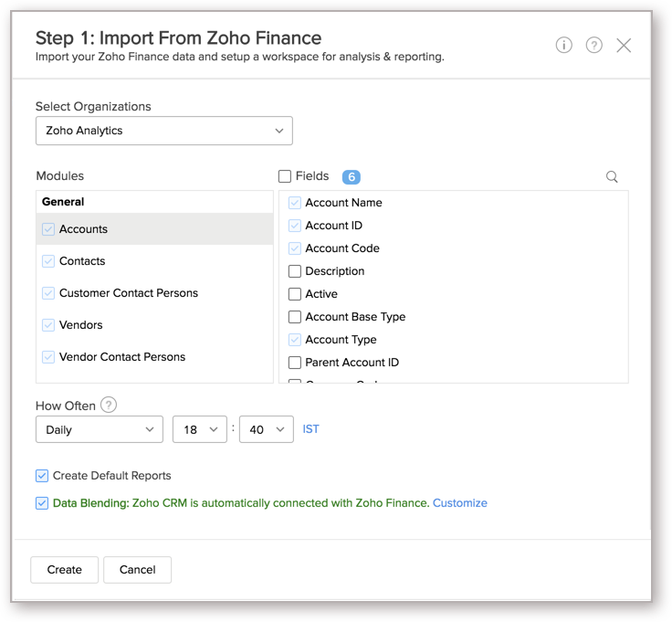This screenshot has height=622, width=672.
Task: Open the minute dropdown showing 40
Action: pyautogui.click(x=266, y=429)
